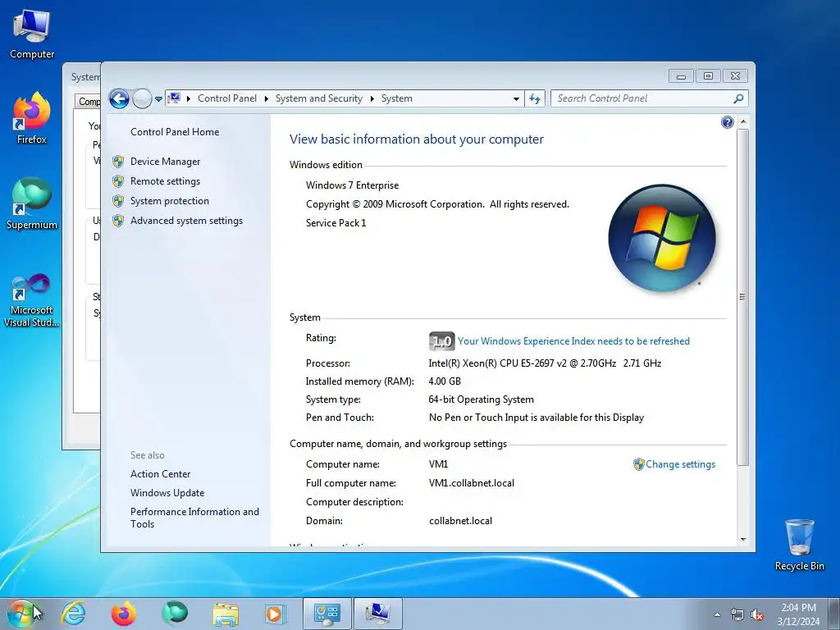Open network icon in system tray
The image size is (840, 630).
737,614
